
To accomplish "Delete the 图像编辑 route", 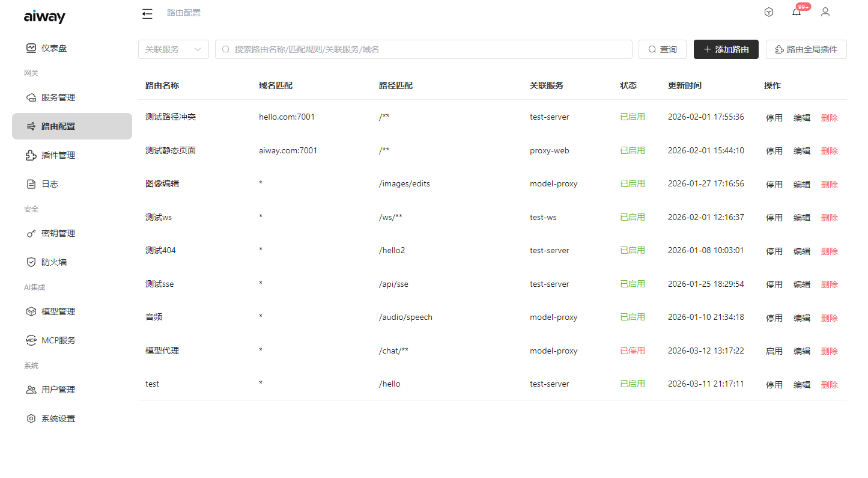I will 829,185.
